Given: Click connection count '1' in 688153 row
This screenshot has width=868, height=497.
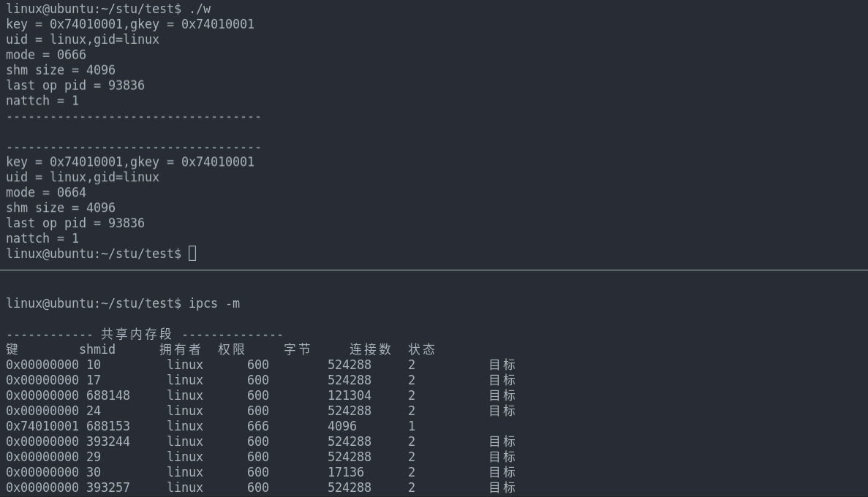Looking at the screenshot, I should point(412,426).
